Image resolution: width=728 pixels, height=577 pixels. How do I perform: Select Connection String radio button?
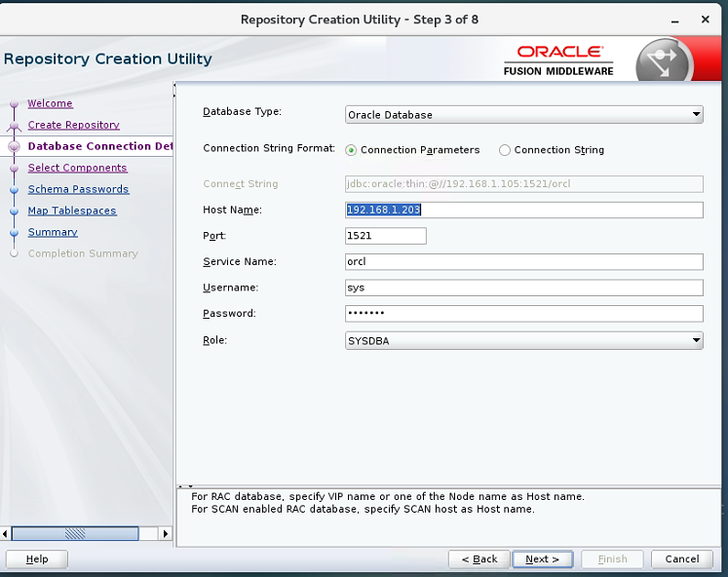click(505, 150)
